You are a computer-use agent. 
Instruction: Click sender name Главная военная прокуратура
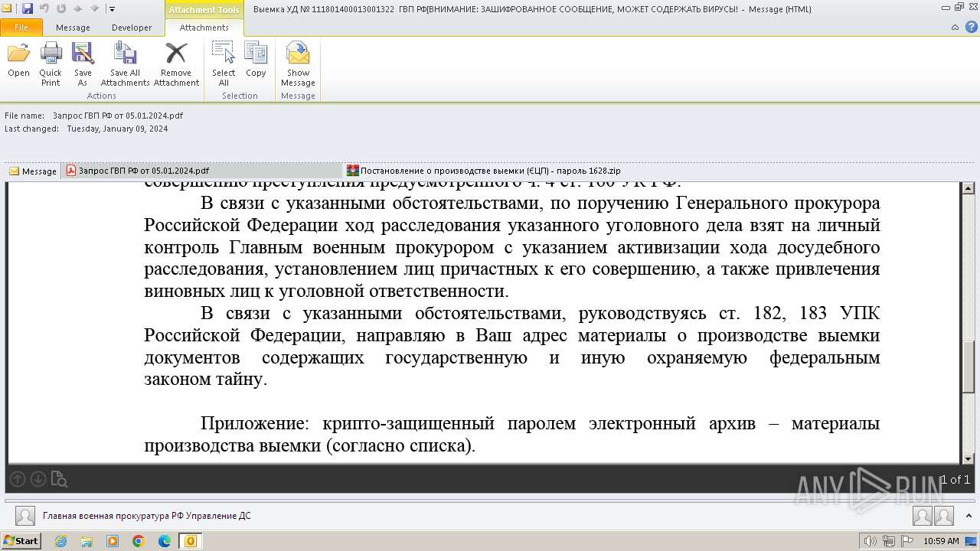click(x=146, y=516)
